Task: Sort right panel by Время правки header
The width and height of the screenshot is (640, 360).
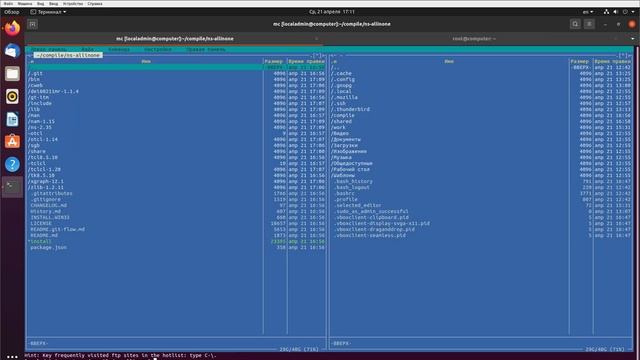Action: 612,61
